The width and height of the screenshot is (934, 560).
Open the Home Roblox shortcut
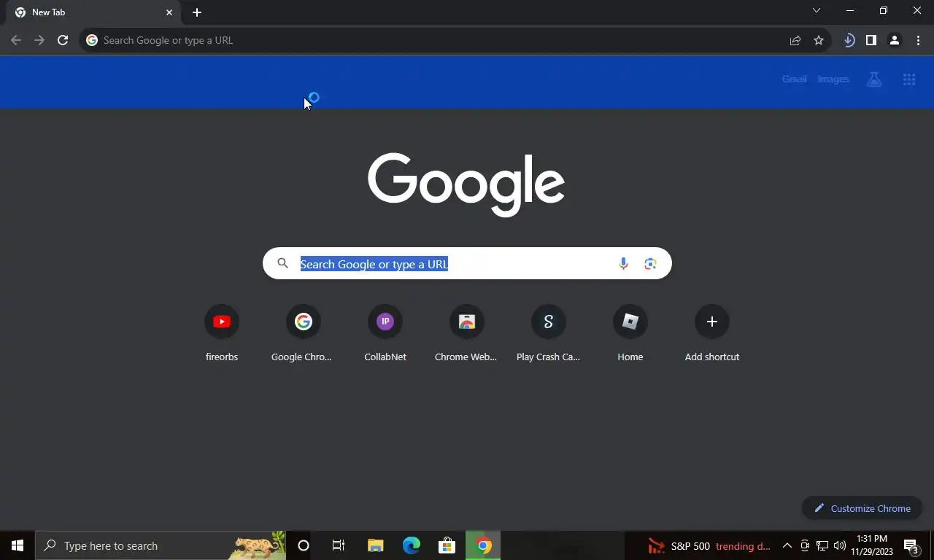point(630,334)
